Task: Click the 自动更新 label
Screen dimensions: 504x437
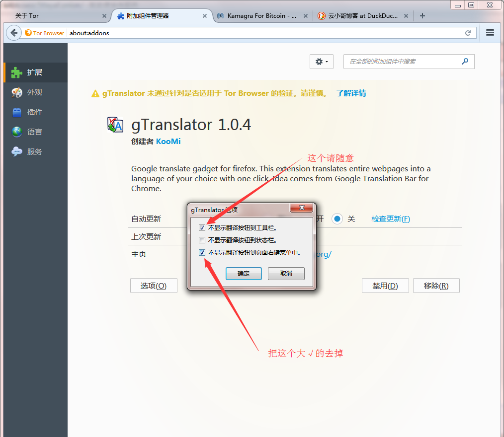Action: click(x=146, y=219)
